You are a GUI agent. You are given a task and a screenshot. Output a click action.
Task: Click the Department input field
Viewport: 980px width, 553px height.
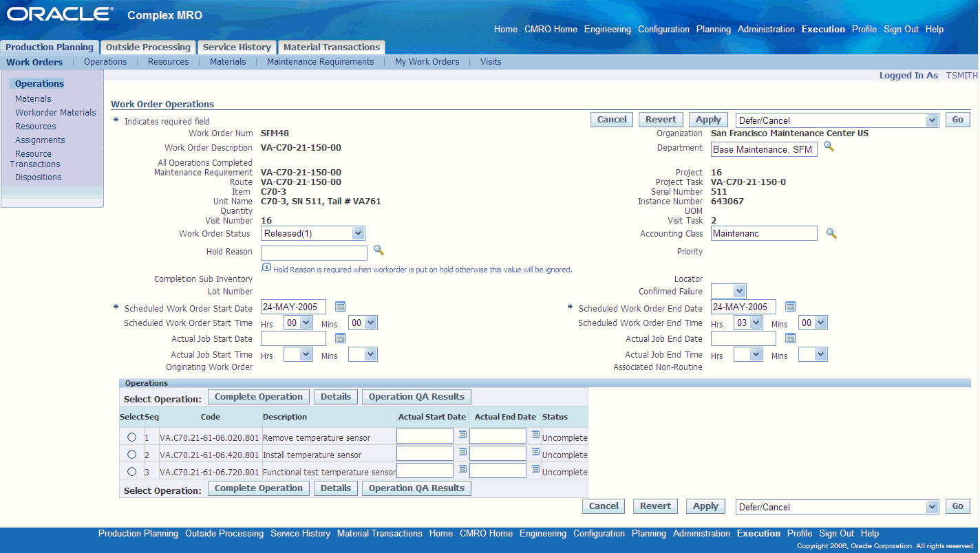764,149
